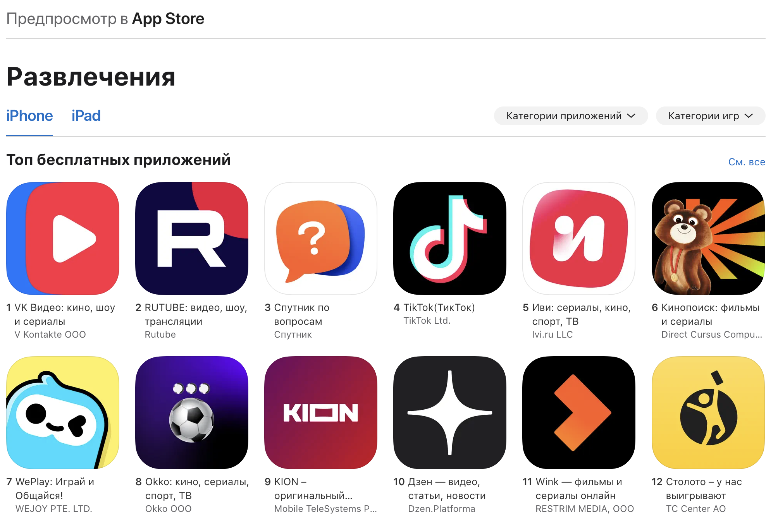Image resolution: width=778 pixels, height=532 pixels.
Task: Expand the Категории приложений dropdown
Action: click(x=571, y=116)
